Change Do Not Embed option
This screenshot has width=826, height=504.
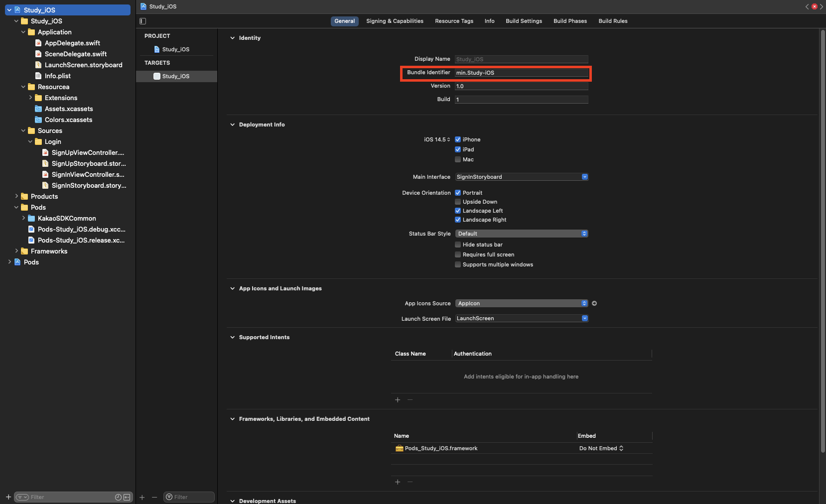pyautogui.click(x=601, y=448)
